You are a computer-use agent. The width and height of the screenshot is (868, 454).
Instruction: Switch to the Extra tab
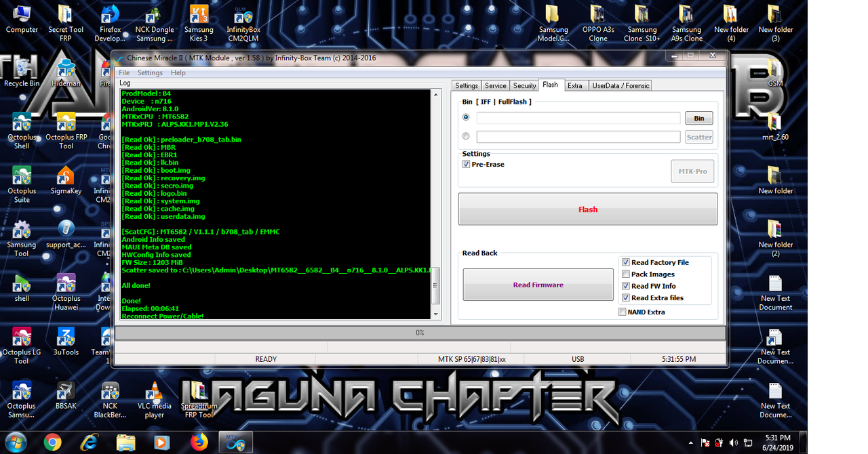coord(575,85)
